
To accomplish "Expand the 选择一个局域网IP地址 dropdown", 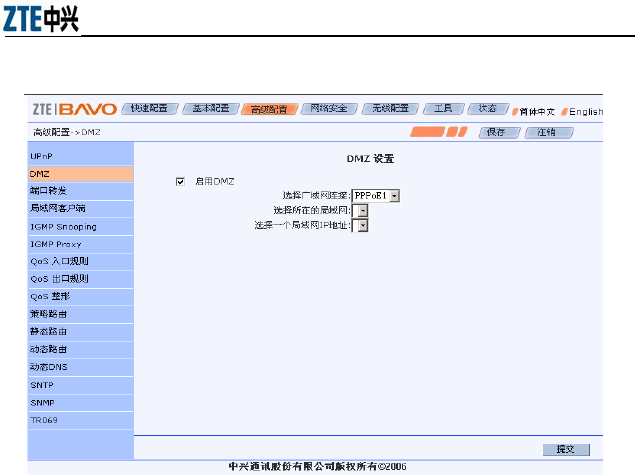I will click(x=360, y=226).
